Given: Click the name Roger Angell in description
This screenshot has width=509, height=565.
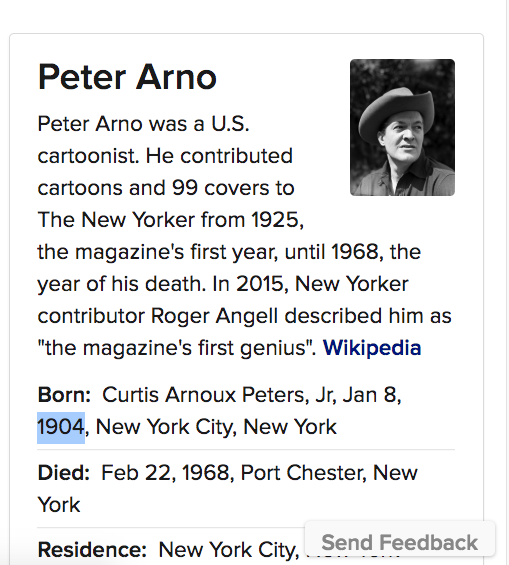Looking at the screenshot, I should pos(214,316).
